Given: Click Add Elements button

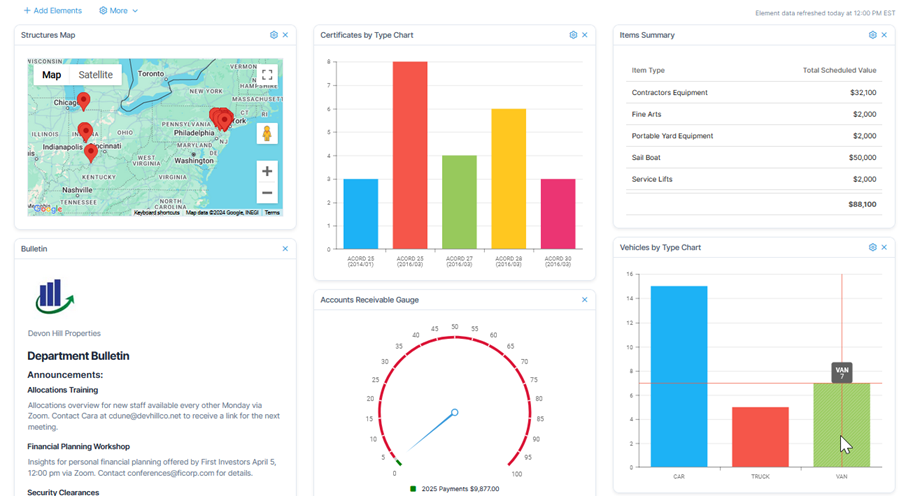Looking at the screenshot, I should [52, 11].
